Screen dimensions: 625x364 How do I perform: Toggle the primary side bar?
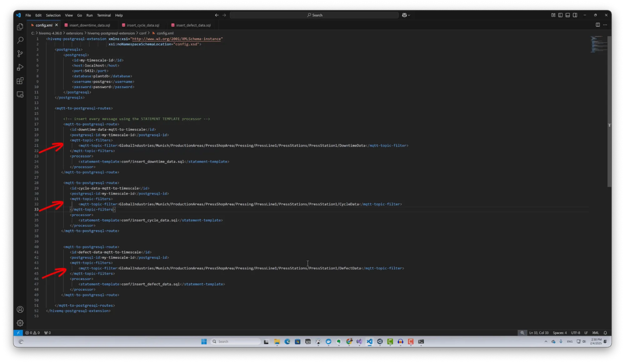click(560, 15)
